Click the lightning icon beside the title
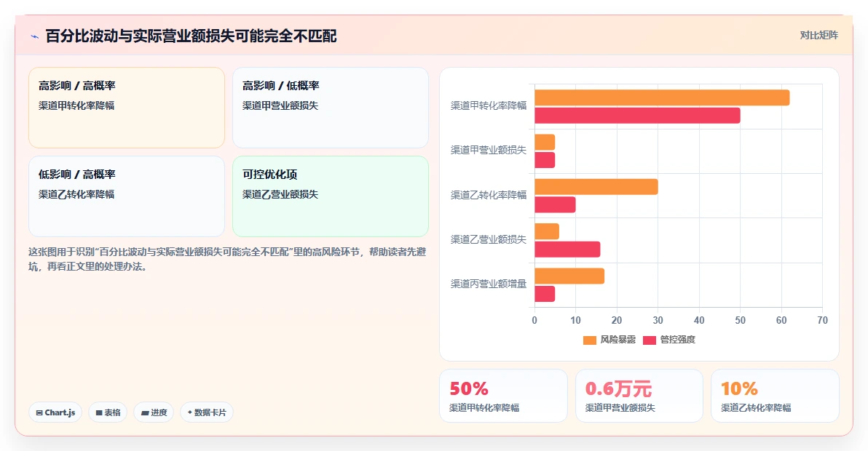Viewport: 868px width, 451px height. (x=35, y=36)
